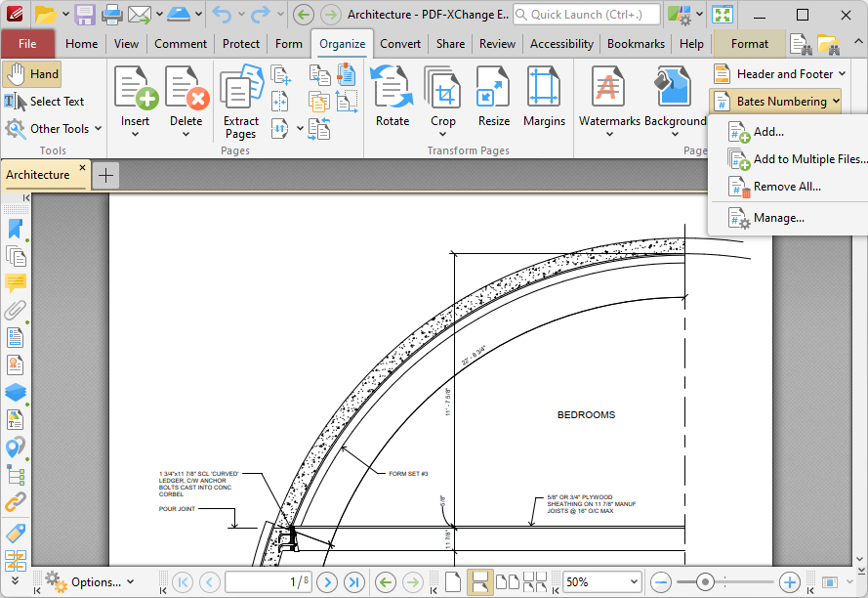Viewport: 868px width, 598px height.
Task: Open a new tab with plus button
Action: (x=105, y=175)
